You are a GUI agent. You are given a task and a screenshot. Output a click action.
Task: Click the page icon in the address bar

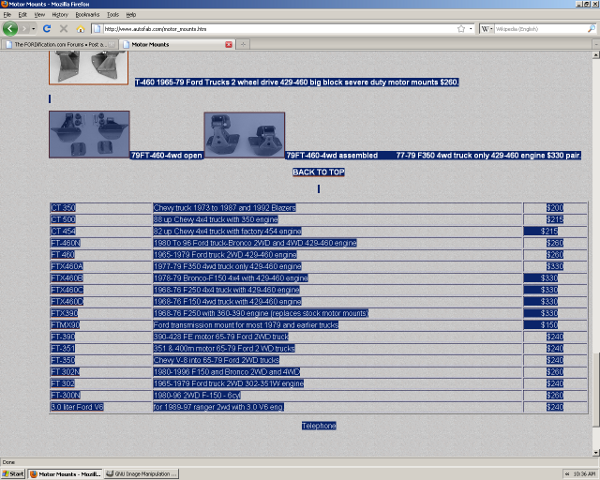[x=97, y=29]
